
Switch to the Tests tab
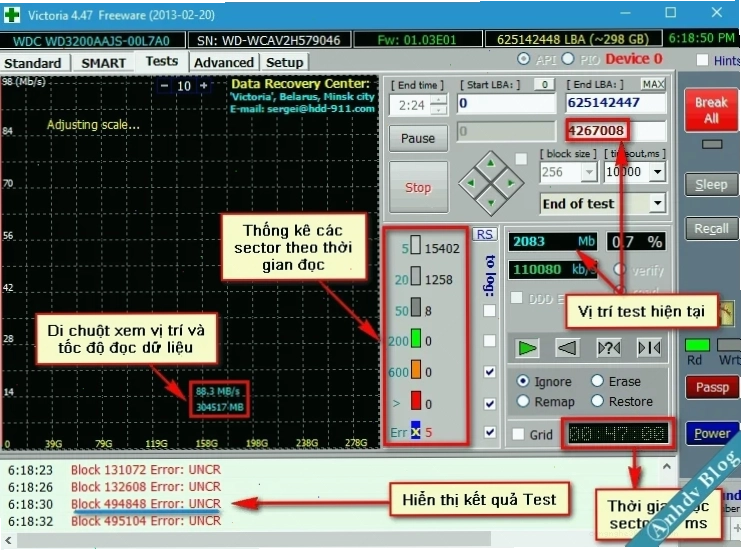(162, 61)
